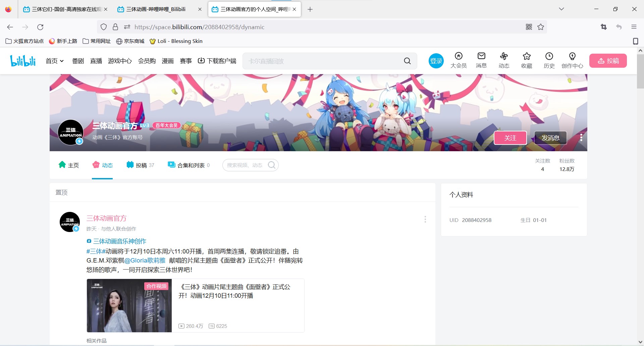Open 收藏 star icon in header
The image size is (644, 346).
(527, 60)
